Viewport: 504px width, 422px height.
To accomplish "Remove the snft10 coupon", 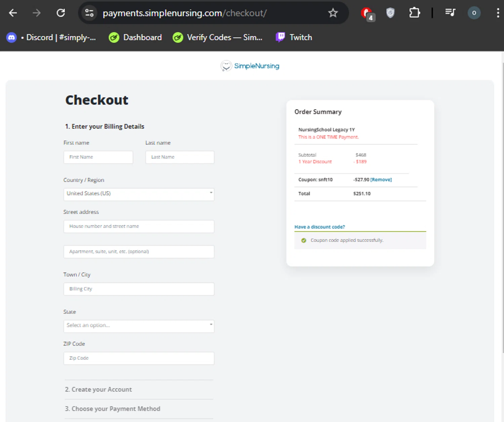I will pyautogui.click(x=381, y=180).
